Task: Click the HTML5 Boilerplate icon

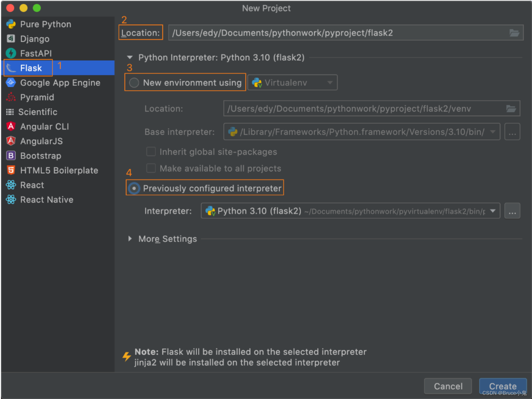Action: pyautogui.click(x=11, y=170)
